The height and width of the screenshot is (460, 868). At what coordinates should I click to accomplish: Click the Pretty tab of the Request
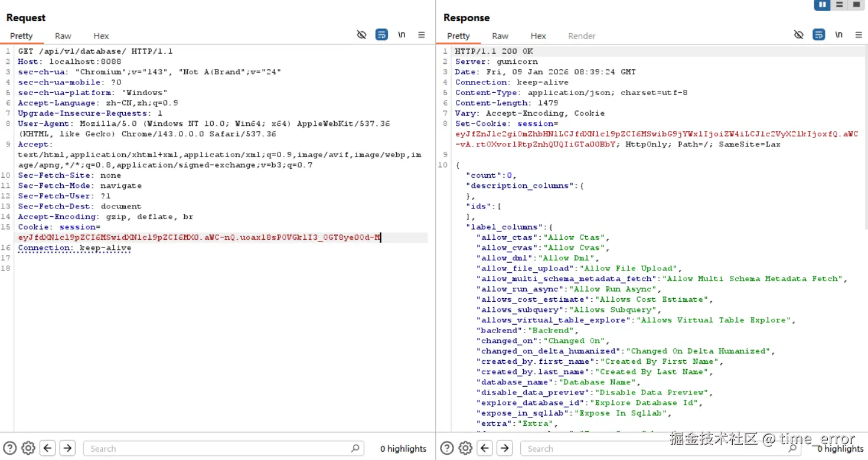(x=21, y=35)
